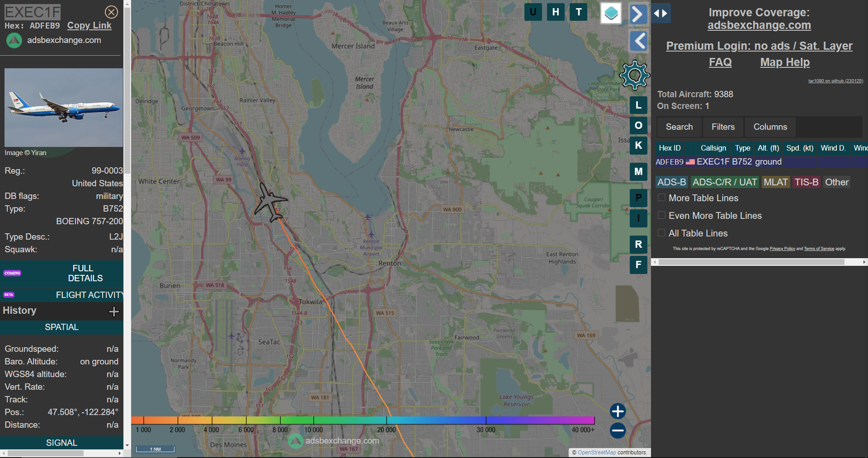The image size is (868, 458).
Task: Click the Pos. coordinates value 47.508°, -122.284°
Action: point(83,412)
